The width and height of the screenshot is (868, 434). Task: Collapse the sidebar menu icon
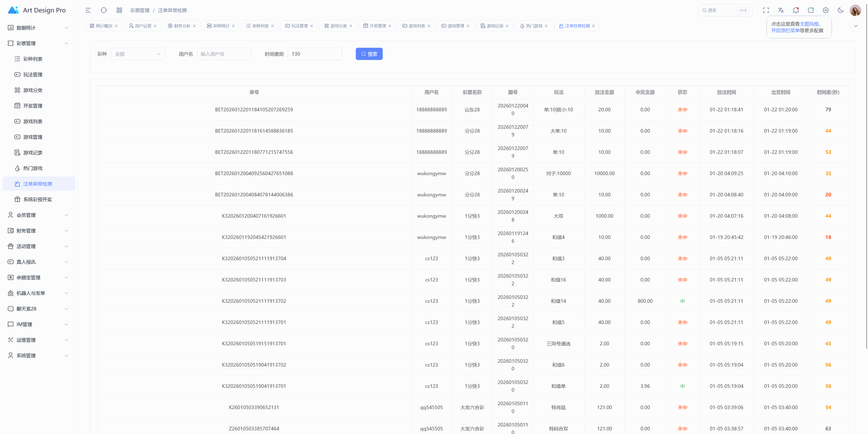pyautogui.click(x=88, y=10)
